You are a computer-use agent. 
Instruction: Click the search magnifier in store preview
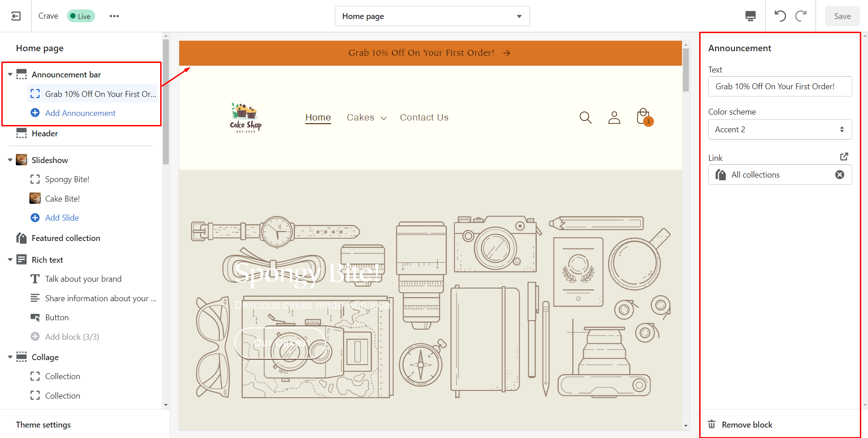point(586,118)
